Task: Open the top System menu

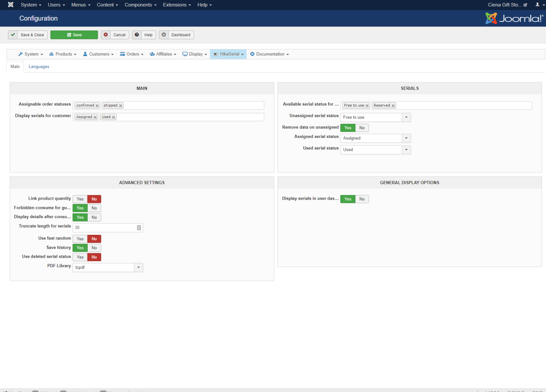Action: pyautogui.click(x=31, y=5)
